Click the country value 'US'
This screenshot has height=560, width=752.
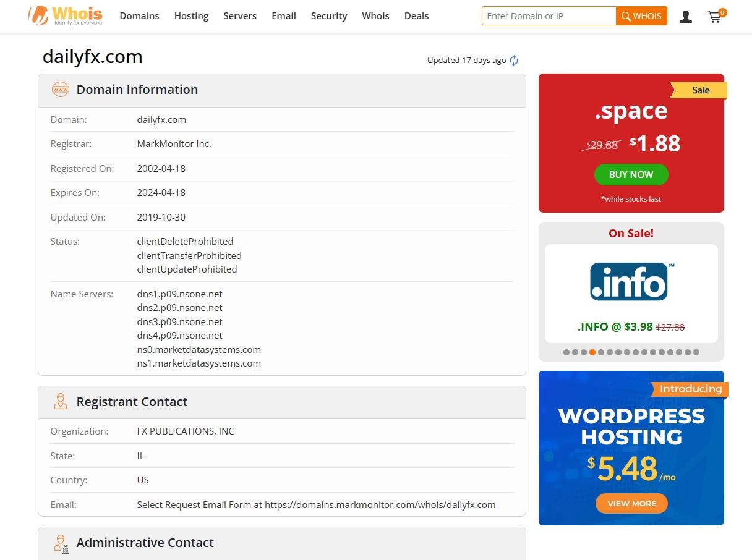(143, 480)
